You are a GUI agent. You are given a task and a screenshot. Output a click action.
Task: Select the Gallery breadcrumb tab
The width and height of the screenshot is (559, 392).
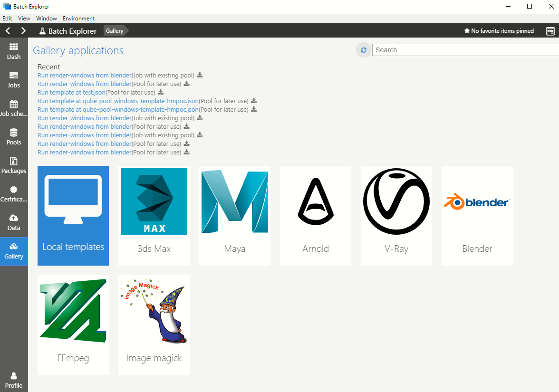(115, 31)
